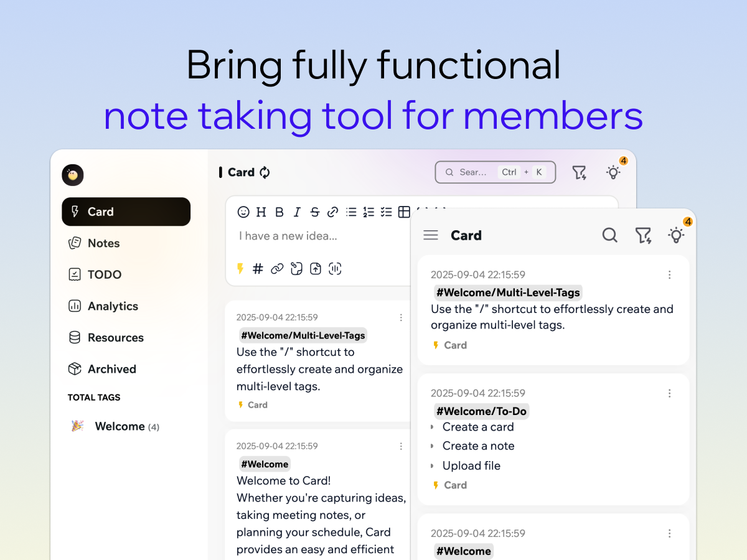Open options menu of desktop #Welcome card
This screenshot has width=747, height=560.
pos(401,446)
